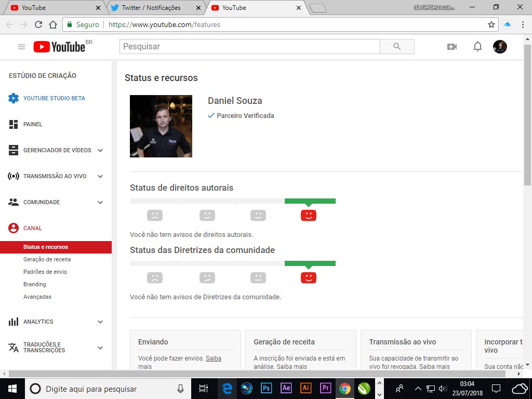Click the green direitos autorais status bar segment

310,201
